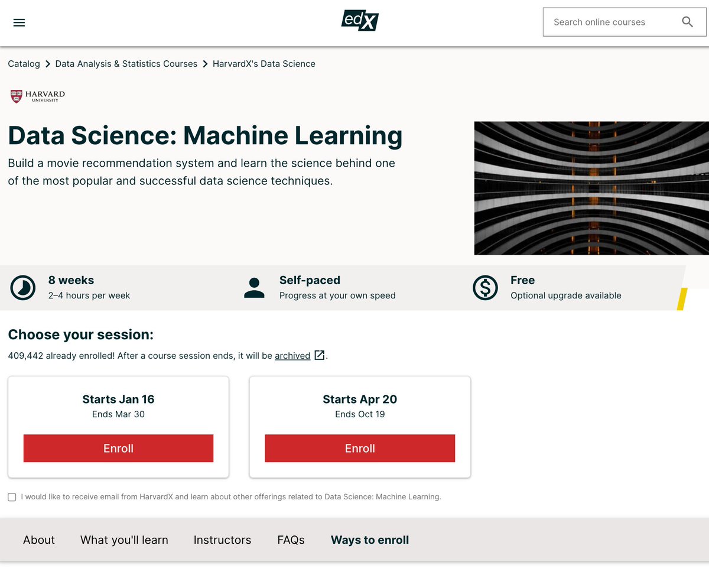The image size is (709, 588).
Task: Click 'Progress at your own speed' text
Action: (337, 295)
